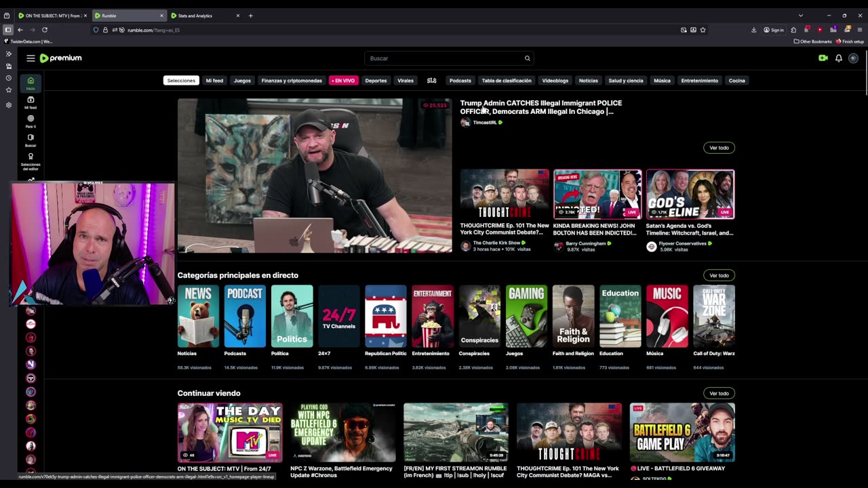
Task: Toggle the browser sidebar panel button
Action: [x=7, y=30]
